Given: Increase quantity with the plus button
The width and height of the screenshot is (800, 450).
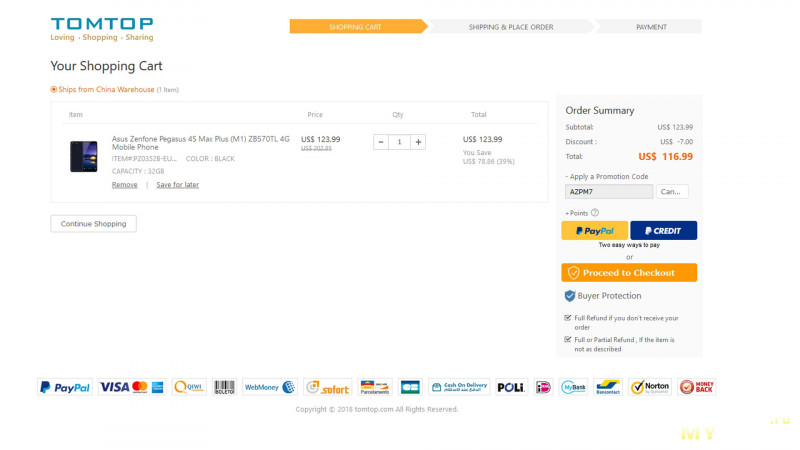Looking at the screenshot, I should (418, 142).
